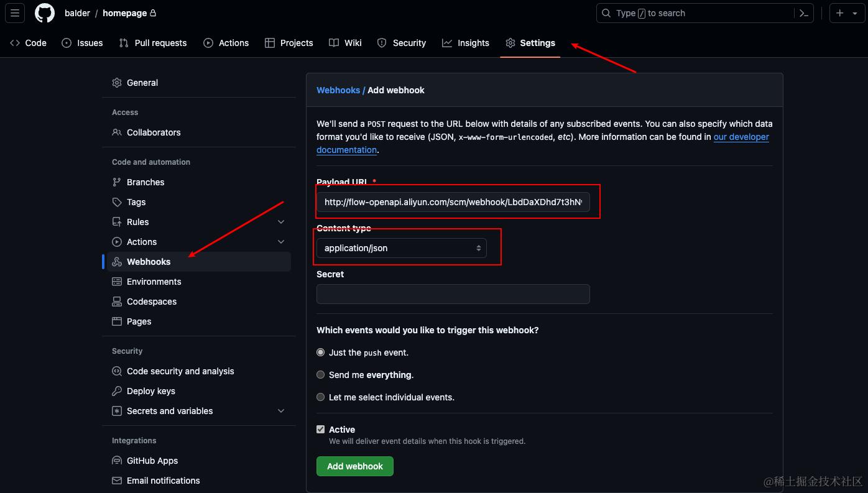Select the Settings tab
The width and height of the screenshot is (868, 493).
[x=530, y=43]
